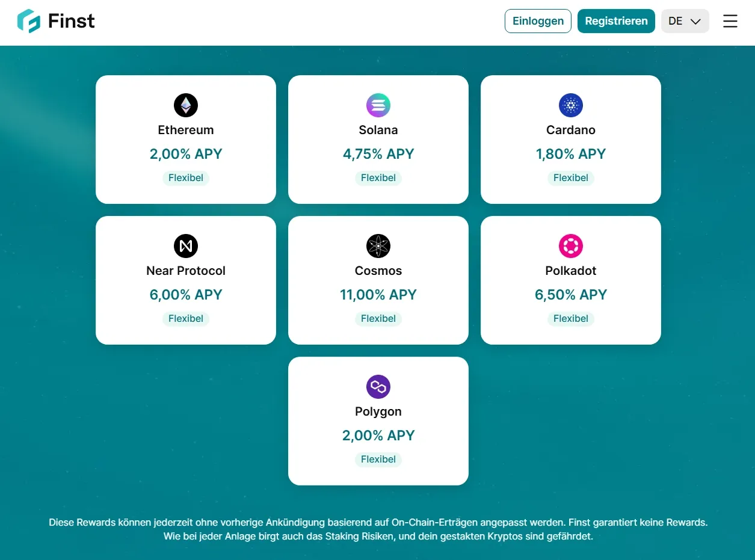Image resolution: width=755 pixels, height=560 pixels.
Task: Click the Ethereum coin icon
Action: [186, 105]
